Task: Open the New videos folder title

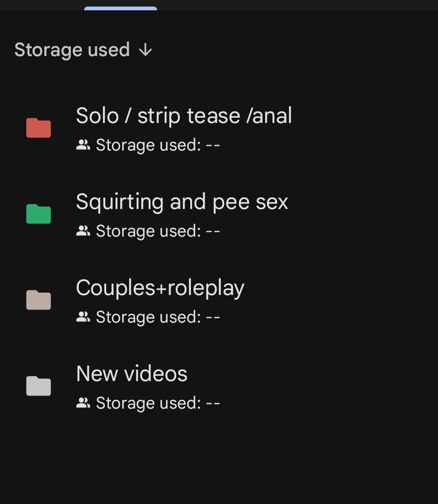Action: tap(132, 374)
